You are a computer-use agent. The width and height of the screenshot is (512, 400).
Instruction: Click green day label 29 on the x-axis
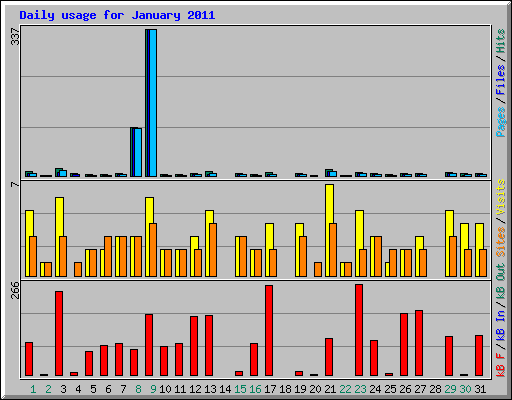450,389
